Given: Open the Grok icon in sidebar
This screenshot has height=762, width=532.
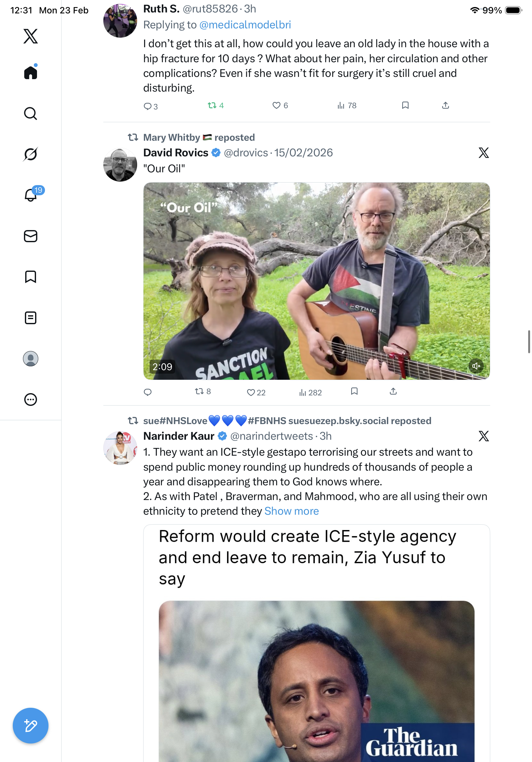Looking at the screenshot, I should (x=31, y=154).
